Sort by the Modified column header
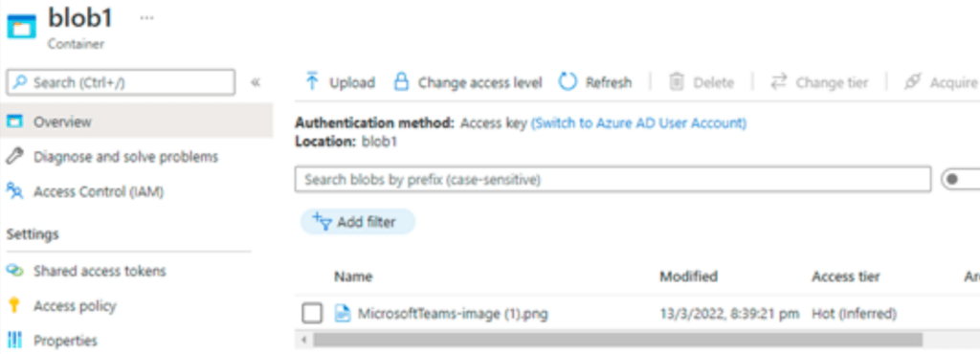This screenshot has width=980, height=354. pyautogui.click(x=688, y=276)
